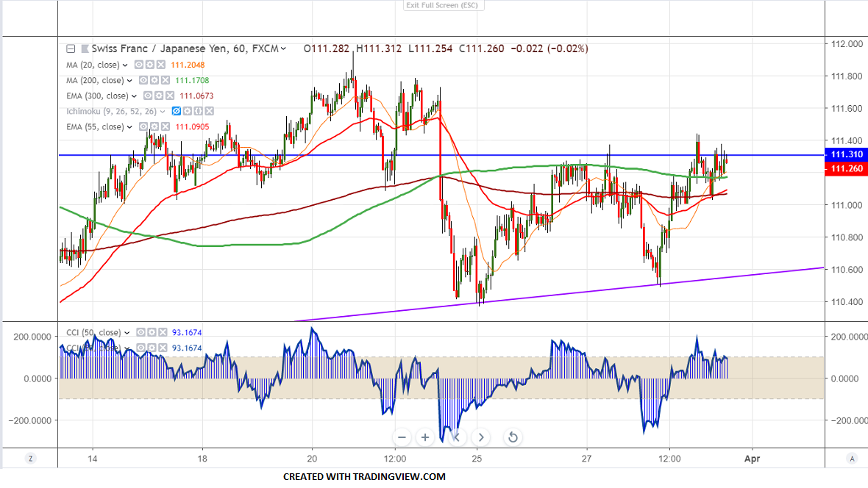Hide the first CCI (50, close) indicator

(x=140, y=332)
